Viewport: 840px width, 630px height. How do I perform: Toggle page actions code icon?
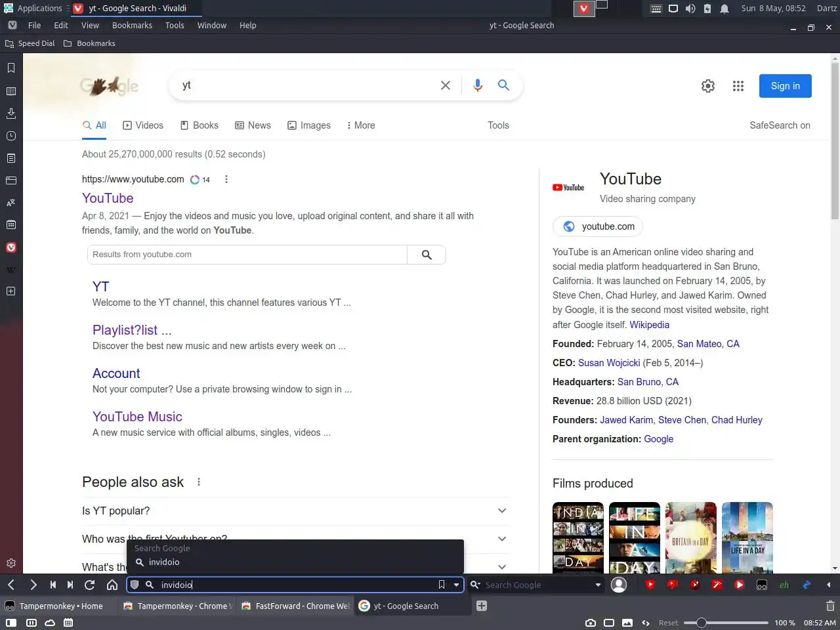tap(646, 623)
